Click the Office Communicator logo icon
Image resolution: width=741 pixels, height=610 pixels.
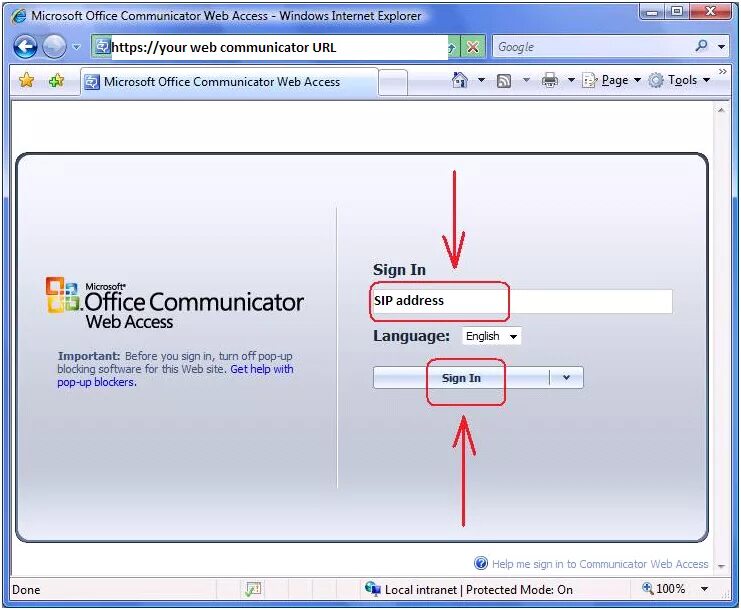[x=62, y=294]
